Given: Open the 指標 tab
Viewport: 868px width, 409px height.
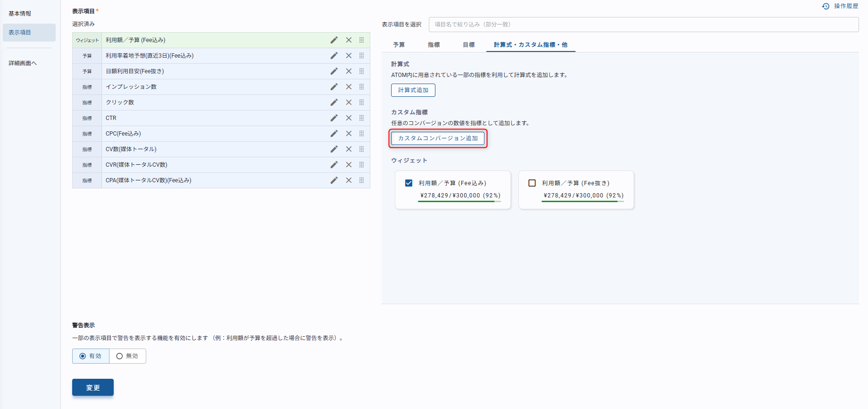Looking at the screenshot, I should (x=434, y=45).
